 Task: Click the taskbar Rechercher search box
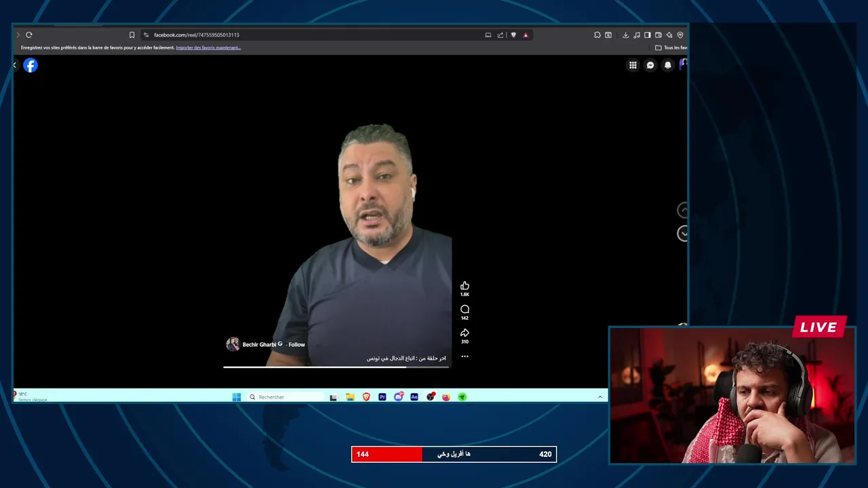tap(286, 397)
